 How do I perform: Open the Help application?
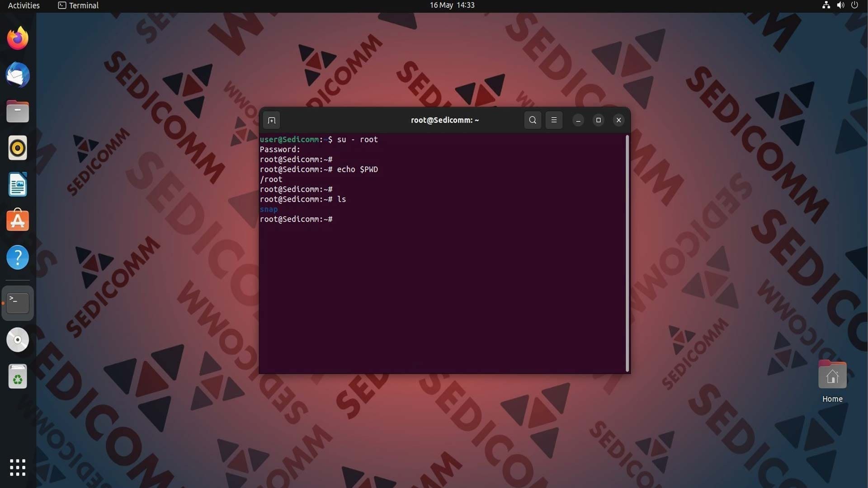18,258
